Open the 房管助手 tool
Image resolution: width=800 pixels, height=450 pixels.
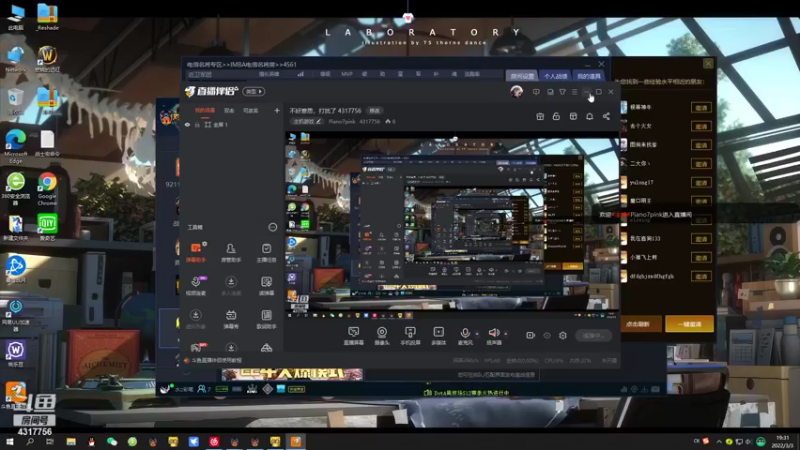(x=231, y=252)
